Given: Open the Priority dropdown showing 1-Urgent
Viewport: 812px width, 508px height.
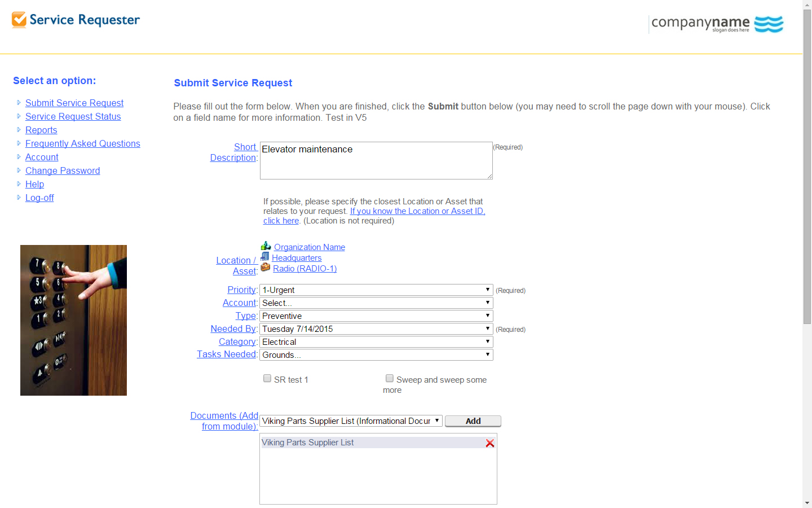Looking at the screenshot, I should pyautogui.click(x=377, y=290).
